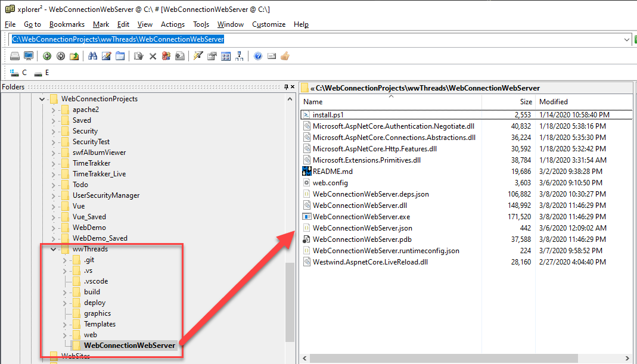The image size is (637, 364).
Task: Open Find files binoculars icon
Action: [92, 56]
